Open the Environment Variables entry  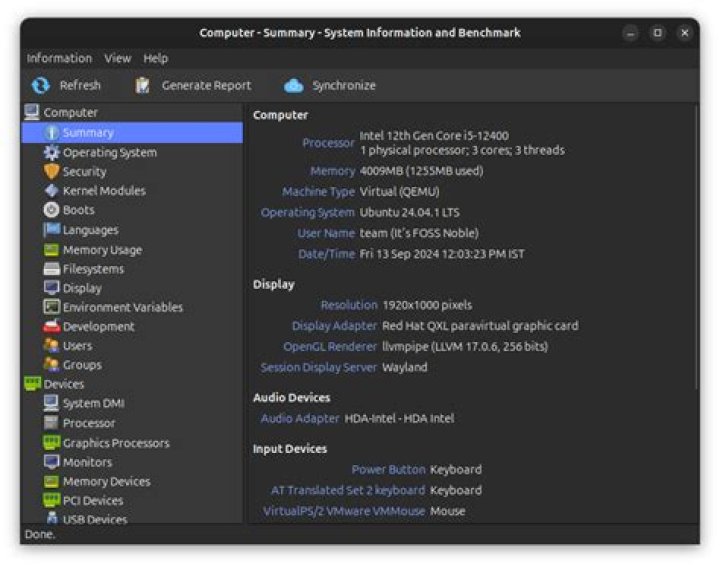(x=123, y=307)
